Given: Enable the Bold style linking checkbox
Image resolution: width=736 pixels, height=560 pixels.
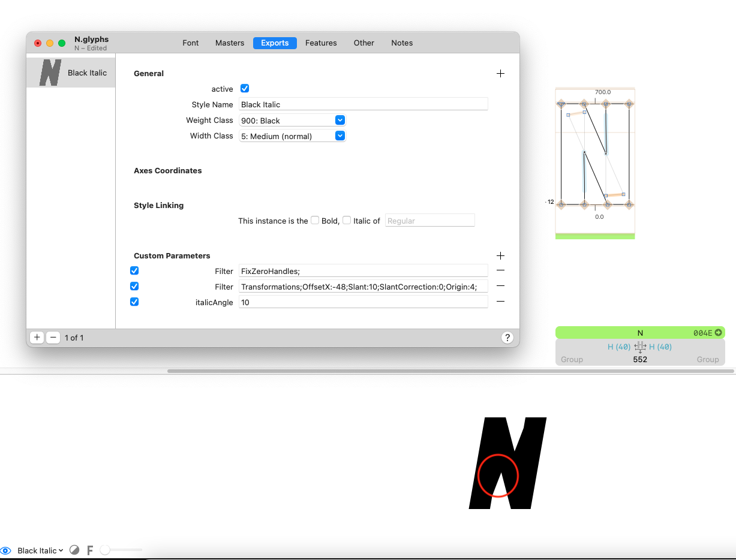Looking at the screenshot, I should click(x=315, y=221).
